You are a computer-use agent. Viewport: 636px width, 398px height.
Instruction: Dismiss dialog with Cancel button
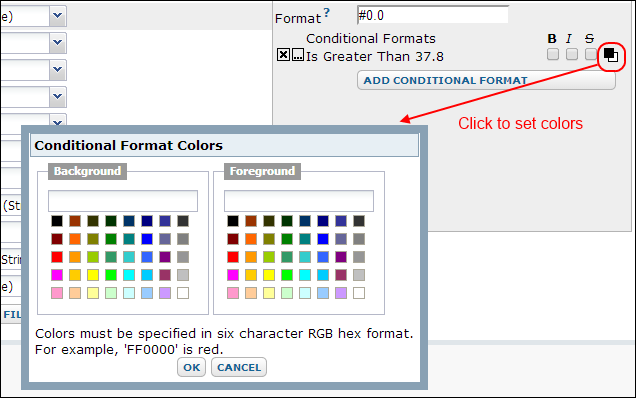239,367
